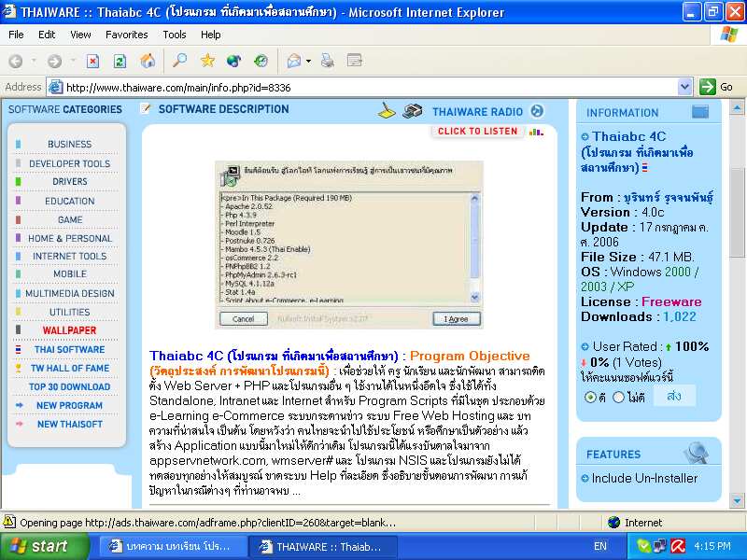Open the EDUCATION category
Image resolution: width=747 pixels, height=560 pixels.
click(x=69, y=201)
